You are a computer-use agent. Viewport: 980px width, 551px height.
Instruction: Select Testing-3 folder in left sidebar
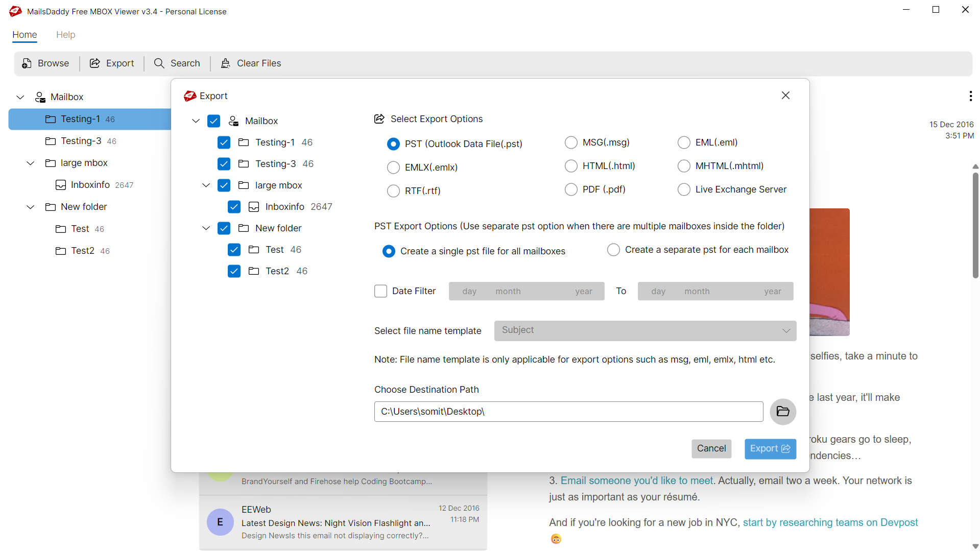[x=89, y=141]
